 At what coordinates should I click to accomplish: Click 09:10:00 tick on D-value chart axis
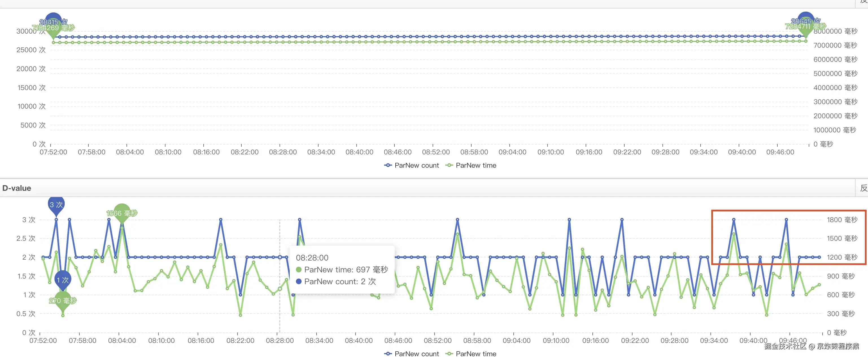point(556,340)
